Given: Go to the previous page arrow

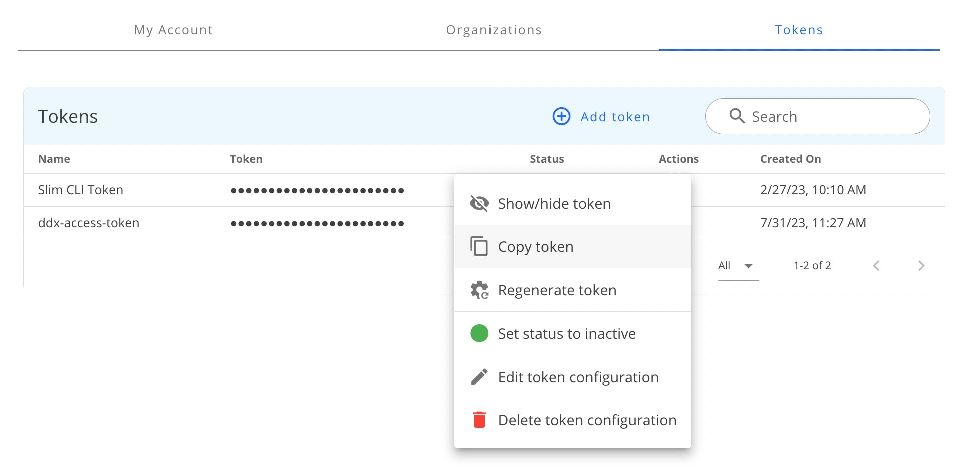Looking at the screenshot, I should 876,266.
